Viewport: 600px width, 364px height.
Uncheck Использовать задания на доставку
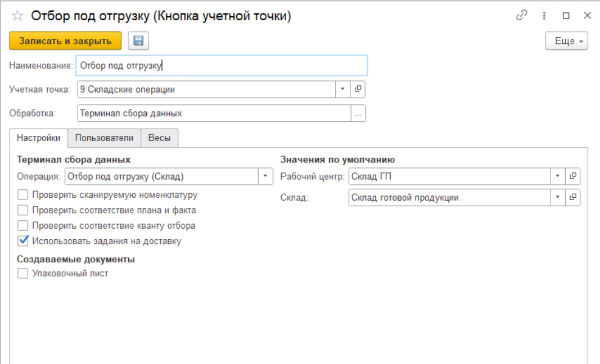pos(23,241)
